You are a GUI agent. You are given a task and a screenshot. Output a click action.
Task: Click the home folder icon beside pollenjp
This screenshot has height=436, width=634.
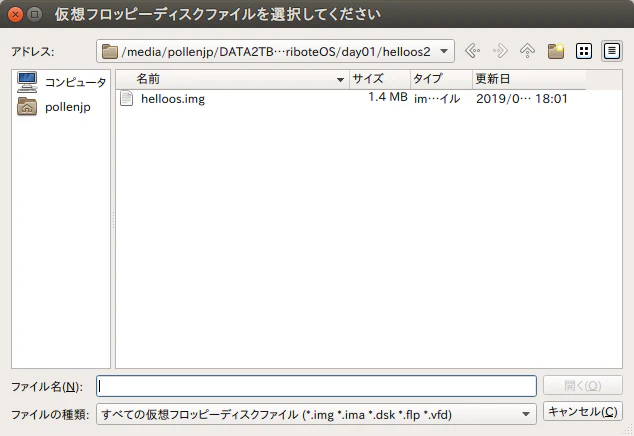tap(27, 107)
